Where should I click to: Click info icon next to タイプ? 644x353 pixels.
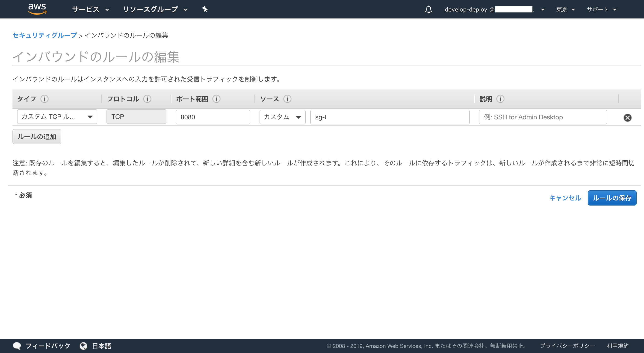click(44, 99)
